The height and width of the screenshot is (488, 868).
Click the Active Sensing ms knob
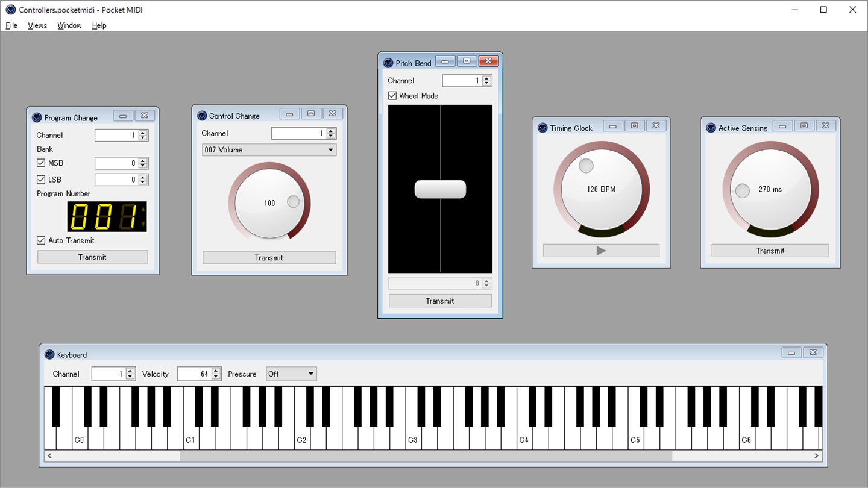click(x=770, y=189)
